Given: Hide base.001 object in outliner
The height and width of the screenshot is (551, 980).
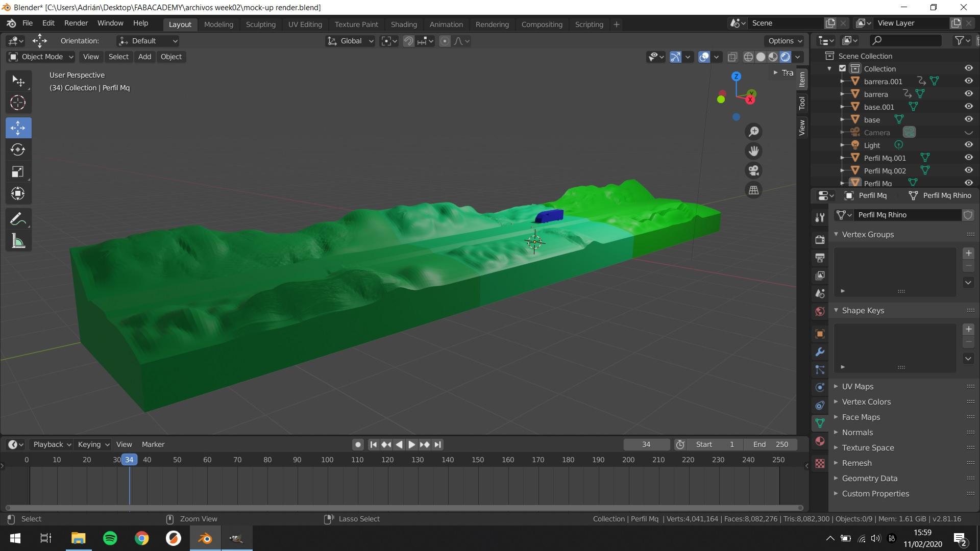Looking at the screenshot, I should 968,107.
